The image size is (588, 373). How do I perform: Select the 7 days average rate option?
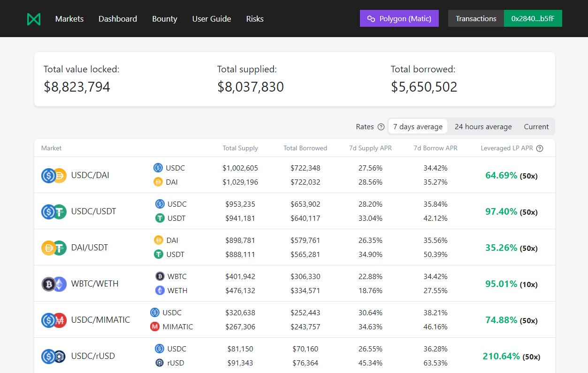(x=418, y=127)
